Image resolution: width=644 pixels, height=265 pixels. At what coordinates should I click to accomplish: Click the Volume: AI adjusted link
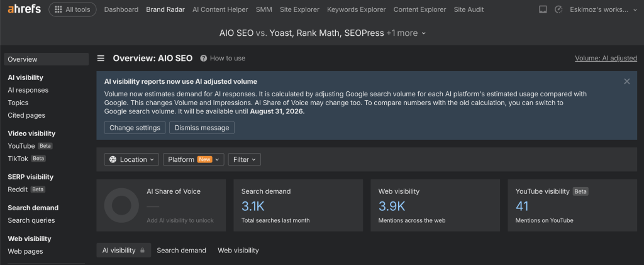pyautogui.click(x=606, y=59)
